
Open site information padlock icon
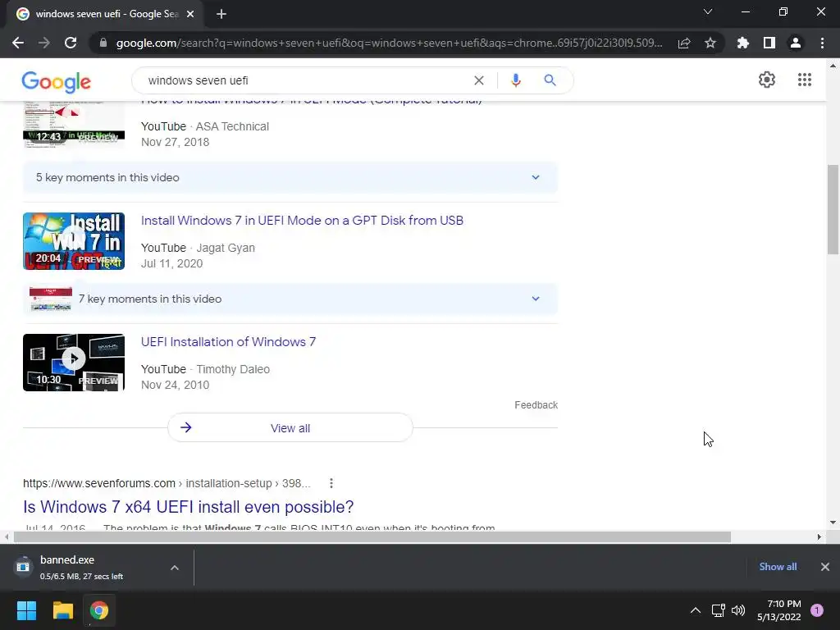click(x=103, y=43)
